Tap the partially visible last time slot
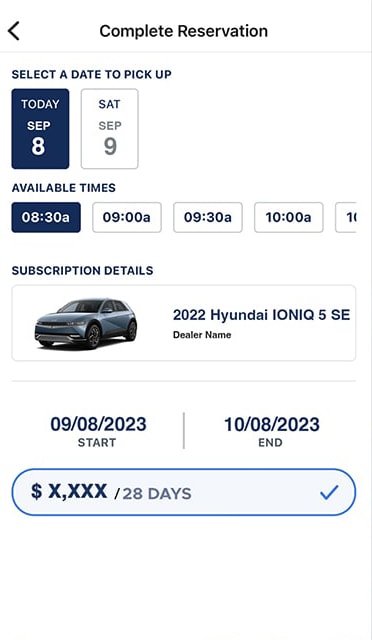372x640 pixels. [x=346, y=217]
